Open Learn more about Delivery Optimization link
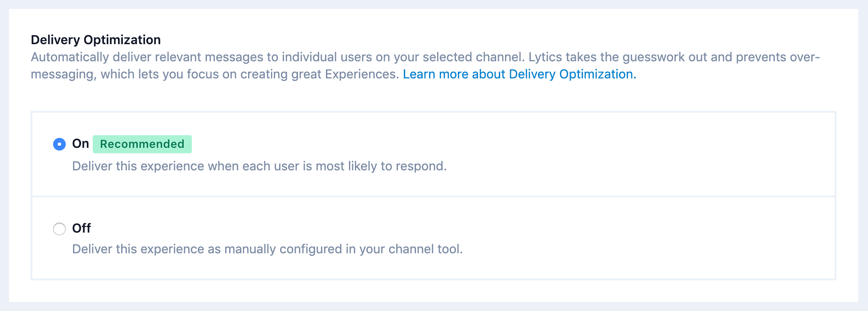 519,74
